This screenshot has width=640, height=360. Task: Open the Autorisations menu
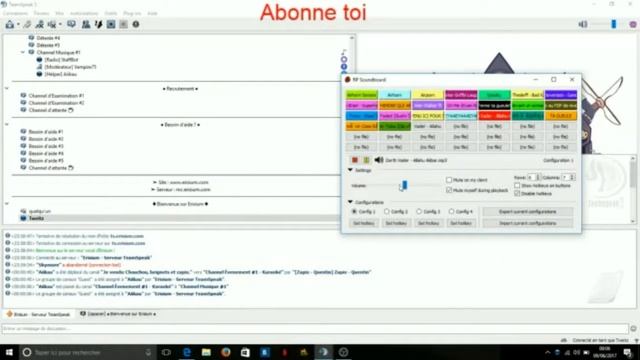point(84,13)
